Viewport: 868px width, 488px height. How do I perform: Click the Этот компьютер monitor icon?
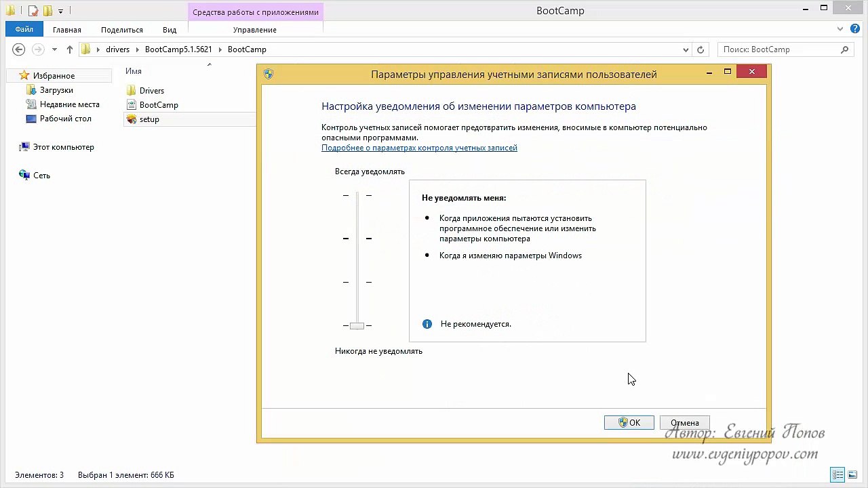24,147
